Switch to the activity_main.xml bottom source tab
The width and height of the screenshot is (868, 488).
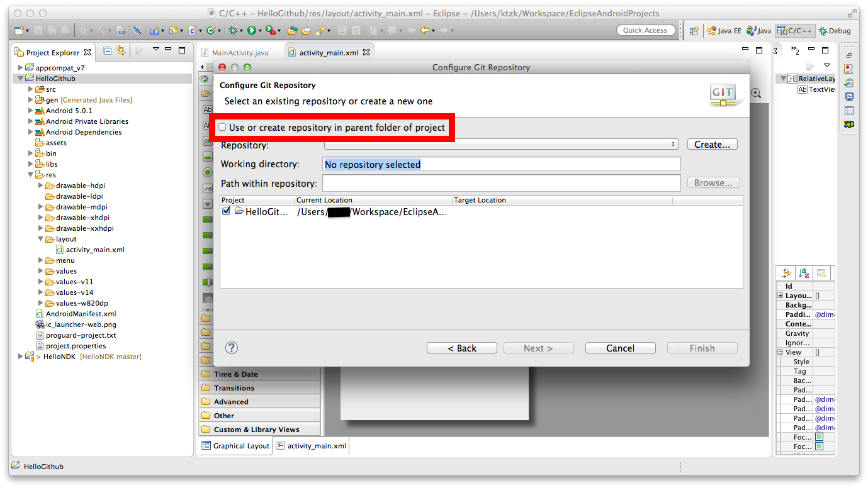pos(311,446)
